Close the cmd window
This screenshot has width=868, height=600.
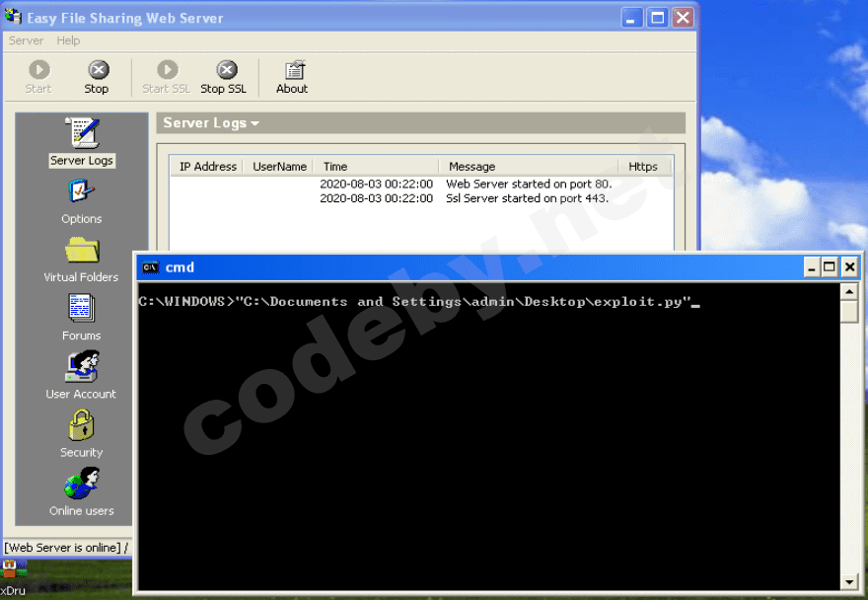click(x=849, y=267)
